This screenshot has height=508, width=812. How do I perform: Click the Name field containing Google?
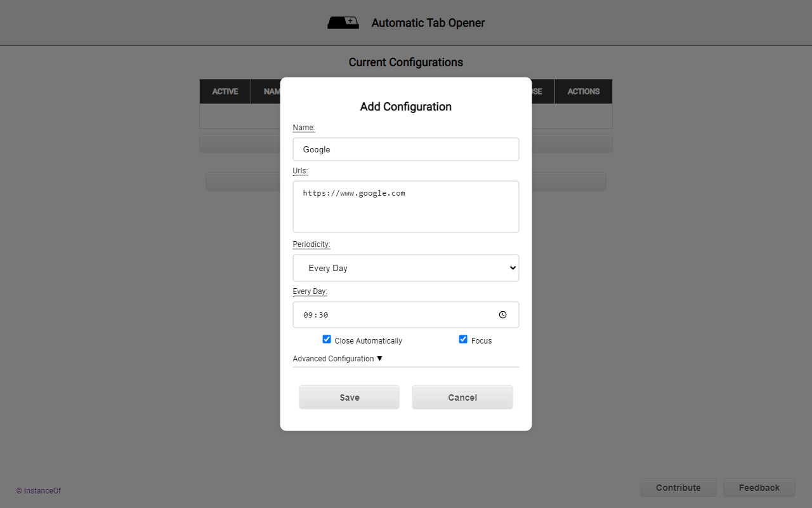pos(406,149)
